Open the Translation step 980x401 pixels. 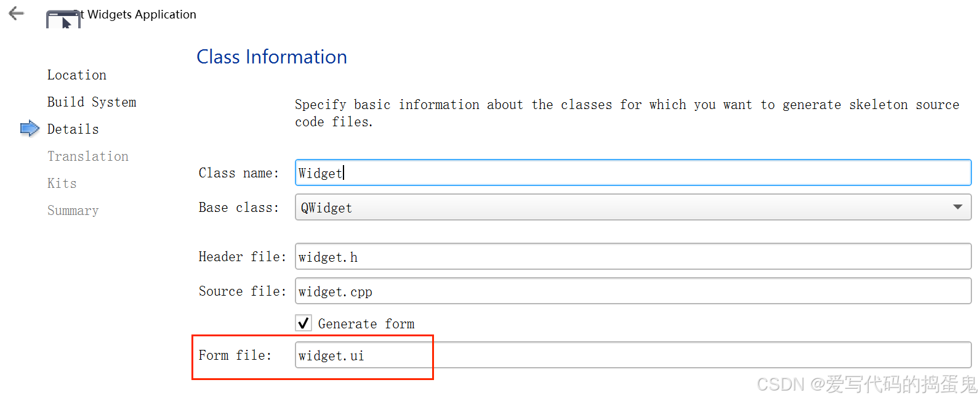pos(88,156)
